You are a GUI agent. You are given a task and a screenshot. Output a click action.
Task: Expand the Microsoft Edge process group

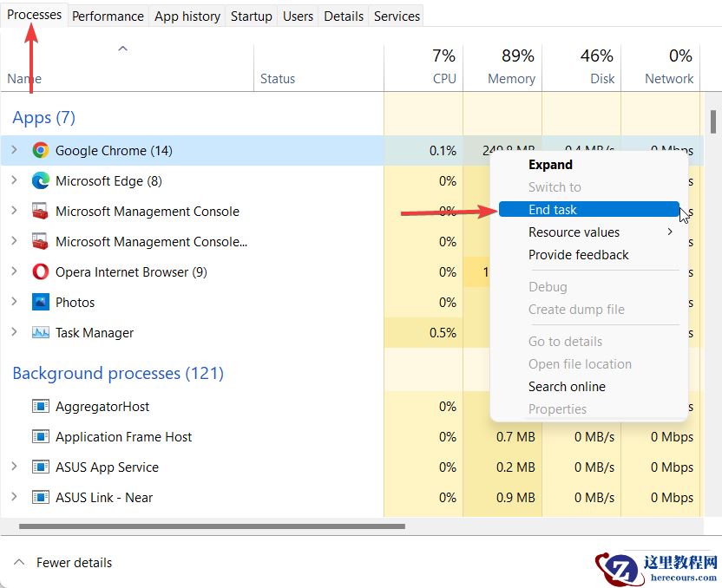(x=14, y=180)
